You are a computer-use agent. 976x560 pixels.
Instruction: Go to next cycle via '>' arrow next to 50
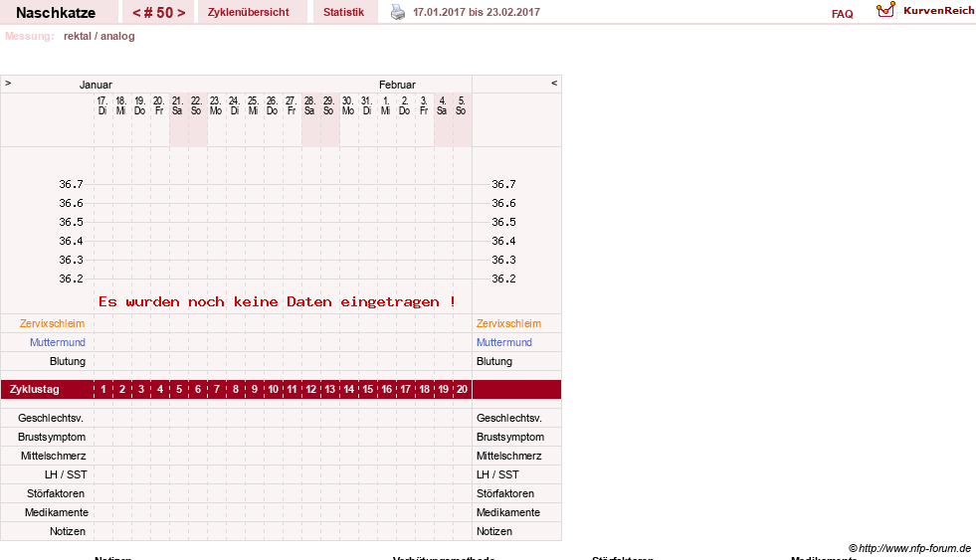(181, 13)
